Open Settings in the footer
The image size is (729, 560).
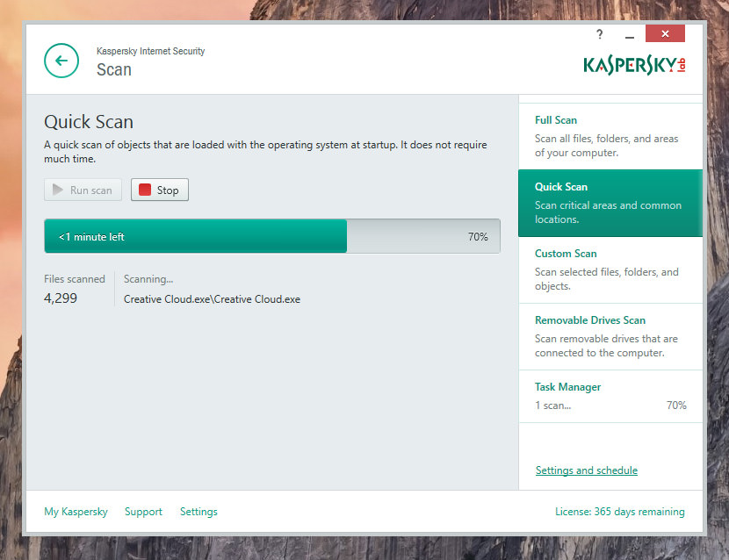point(198,512)
